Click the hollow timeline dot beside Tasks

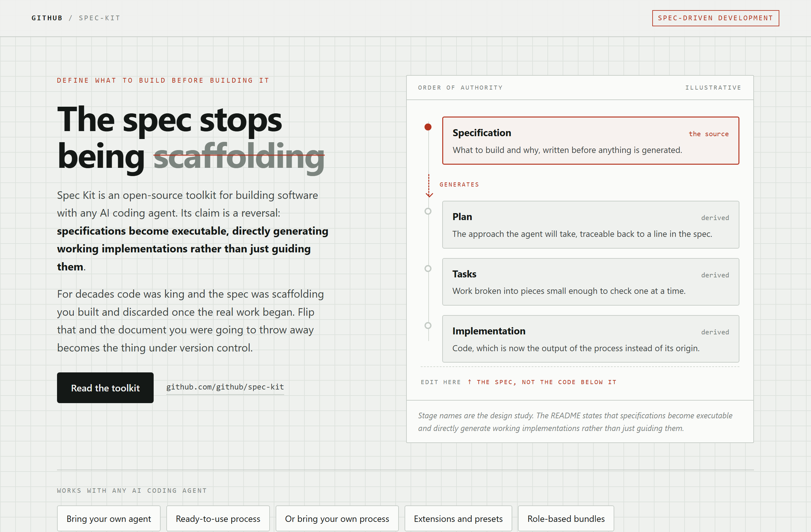click(428, 269)
